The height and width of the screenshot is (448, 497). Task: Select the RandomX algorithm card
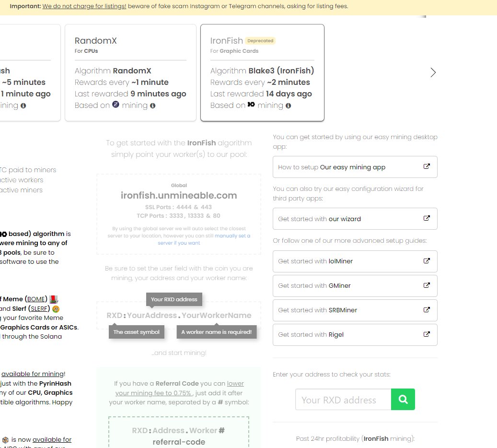130,72
